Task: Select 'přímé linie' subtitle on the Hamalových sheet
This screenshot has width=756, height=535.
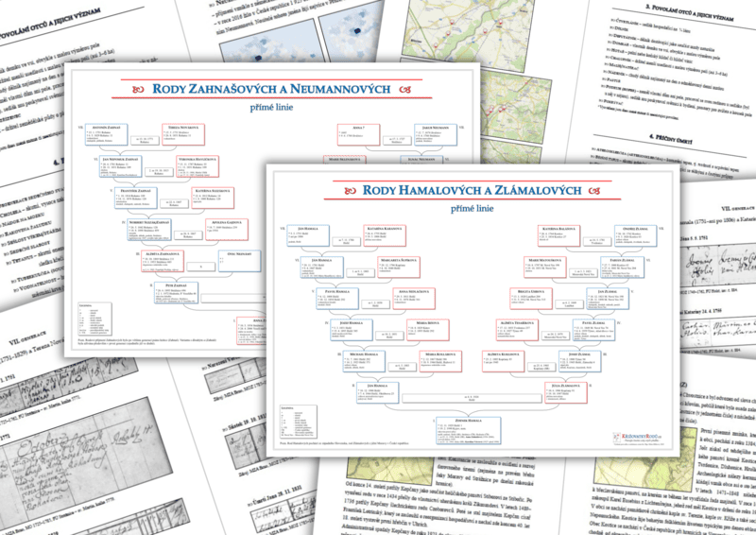Action: coord(472,208)
